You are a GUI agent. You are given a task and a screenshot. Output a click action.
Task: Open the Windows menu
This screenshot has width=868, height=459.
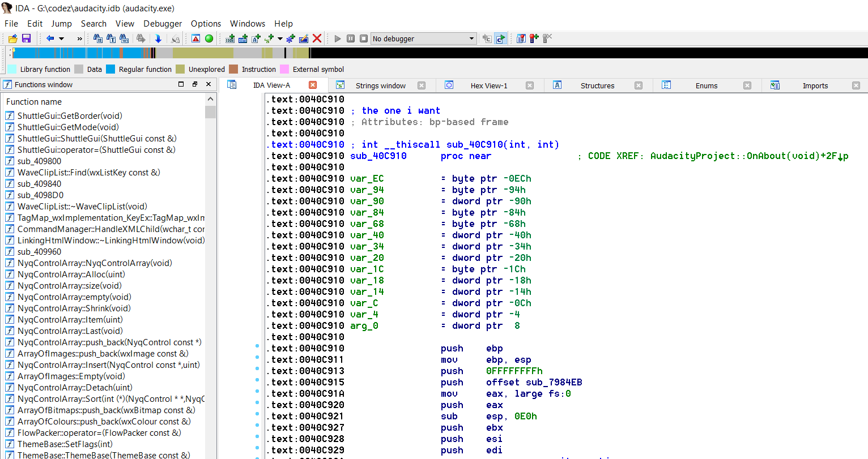(248, 23)
